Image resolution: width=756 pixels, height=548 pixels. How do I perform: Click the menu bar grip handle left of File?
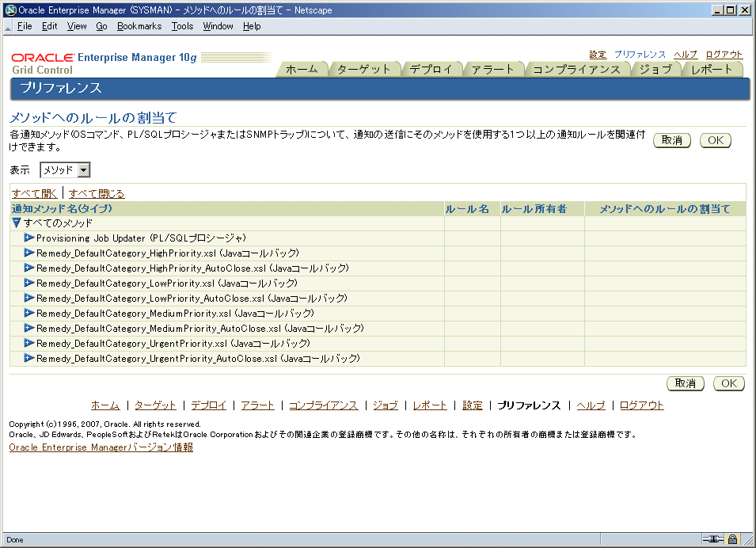tap(7, 29)
